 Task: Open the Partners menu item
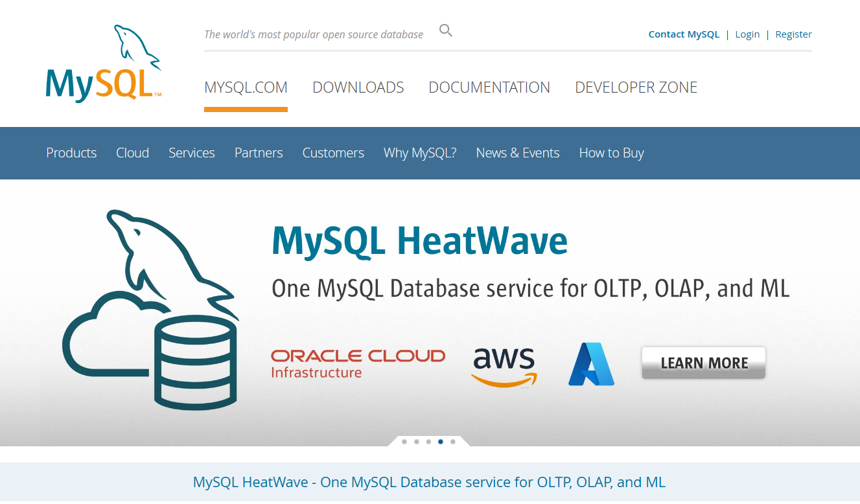pyautogui.click(x=259, y=153)
